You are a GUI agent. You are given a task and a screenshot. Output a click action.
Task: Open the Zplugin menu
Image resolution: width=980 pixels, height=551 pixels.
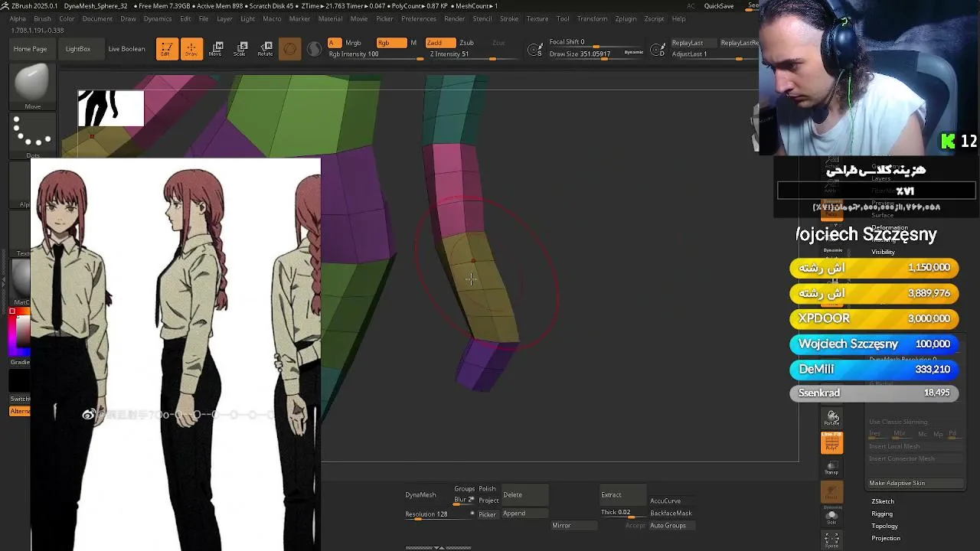coord(626,18)
